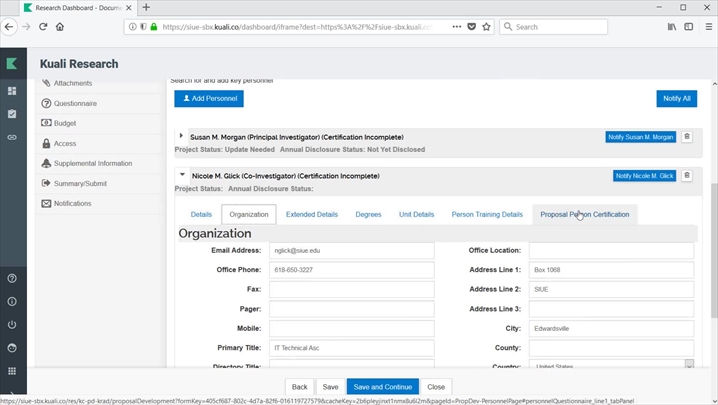Collapse Nicole M. Glick personnel section
This screenshot has height=405, width=718.
[181, 175]
